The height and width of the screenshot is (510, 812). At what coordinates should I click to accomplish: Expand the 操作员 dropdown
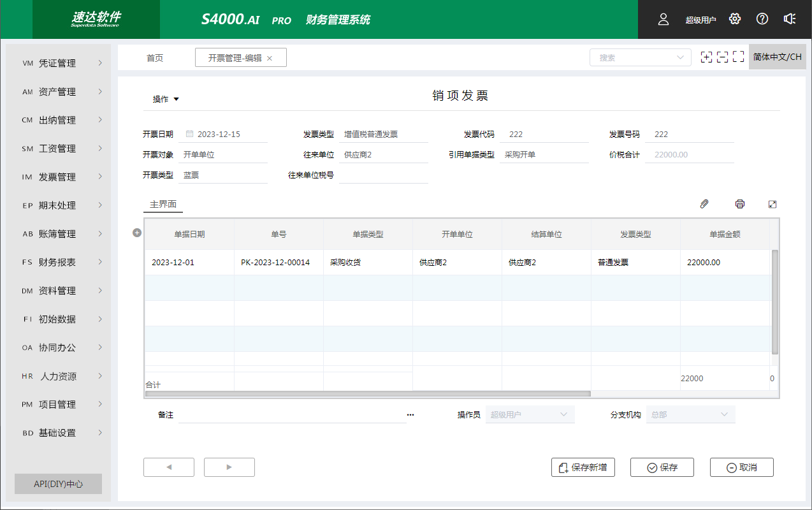coord(530,414)
